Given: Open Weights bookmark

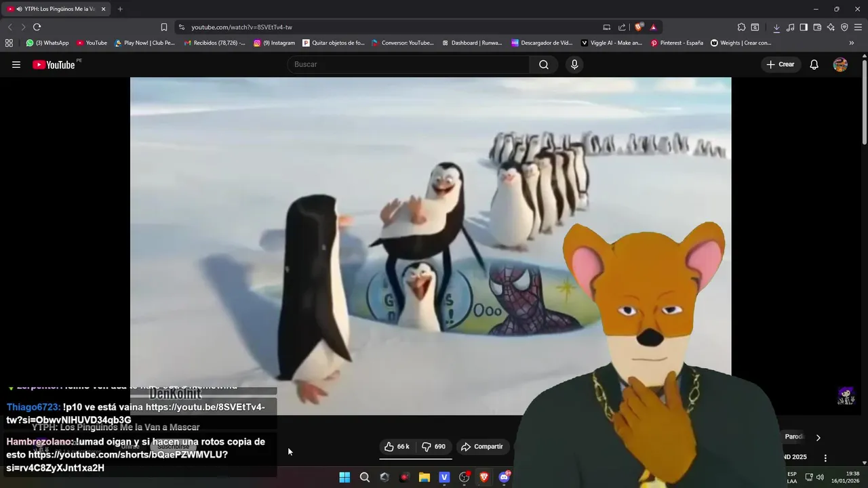Looking at the screenshot, I should (741, 43).
